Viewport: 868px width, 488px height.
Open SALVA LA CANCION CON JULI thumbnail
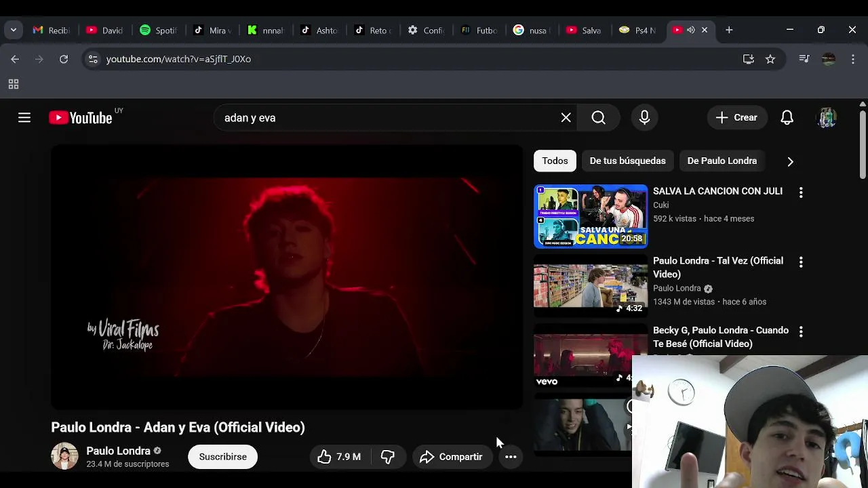[591, 216]
